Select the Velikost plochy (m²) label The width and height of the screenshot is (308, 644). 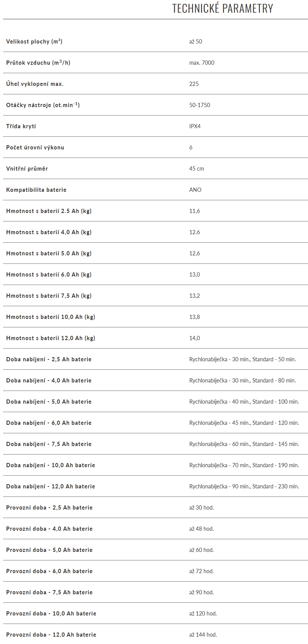(x=34, y=42)
